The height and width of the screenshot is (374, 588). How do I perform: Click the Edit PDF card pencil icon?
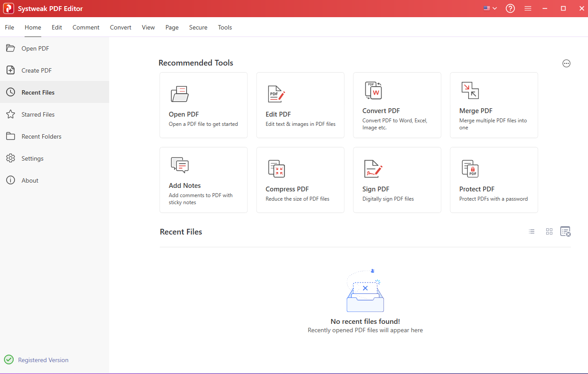pos(276,94)
